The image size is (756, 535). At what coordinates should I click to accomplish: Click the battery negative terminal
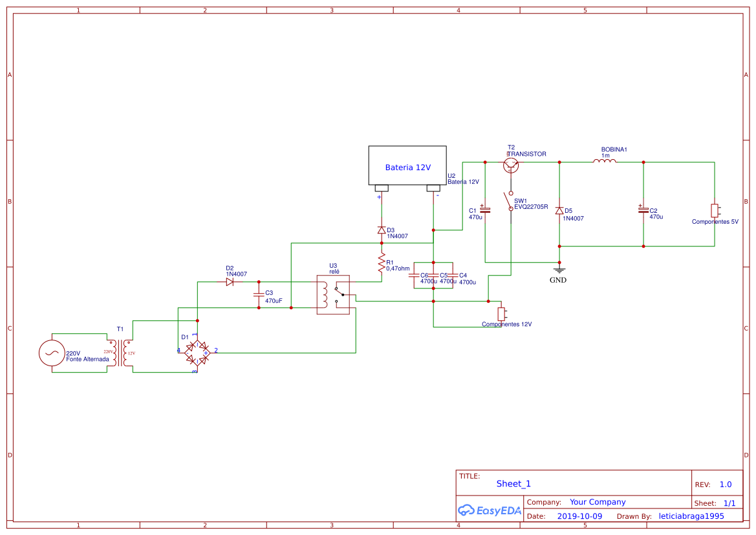pos(433,188)
